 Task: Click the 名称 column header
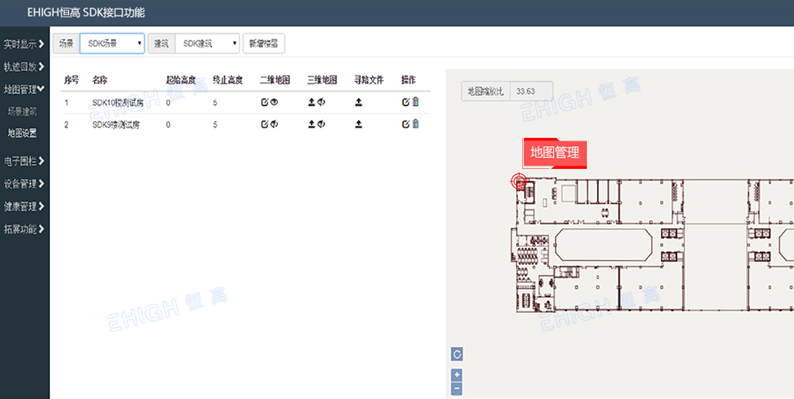(x=99, y=80)
